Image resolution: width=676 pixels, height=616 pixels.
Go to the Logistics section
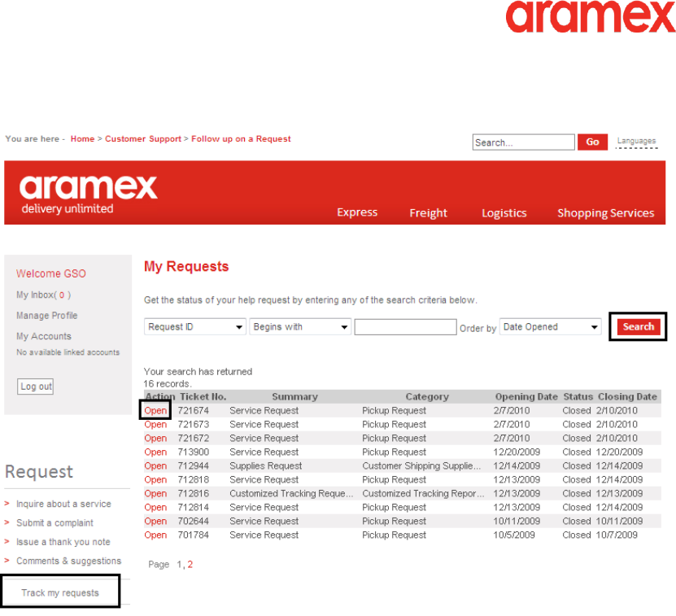pyautogui.click(x=504, y=213)
